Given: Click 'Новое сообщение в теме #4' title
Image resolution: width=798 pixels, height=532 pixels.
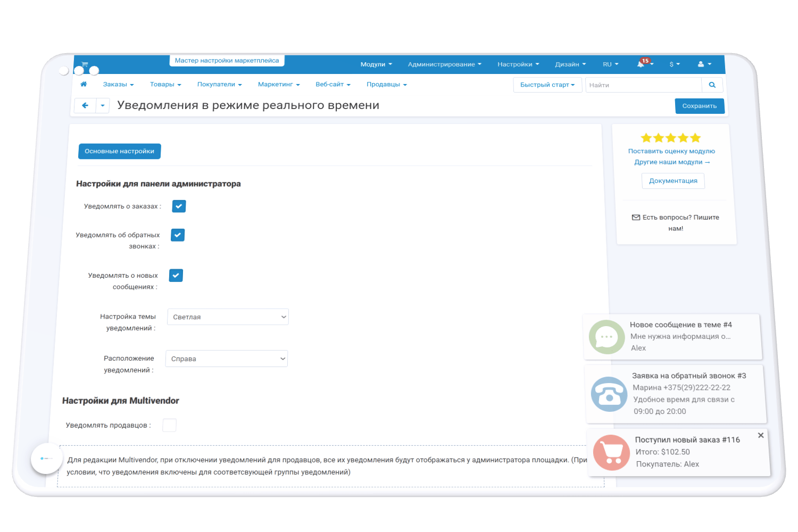Looking at the screenshot, I should coord(681,325).
